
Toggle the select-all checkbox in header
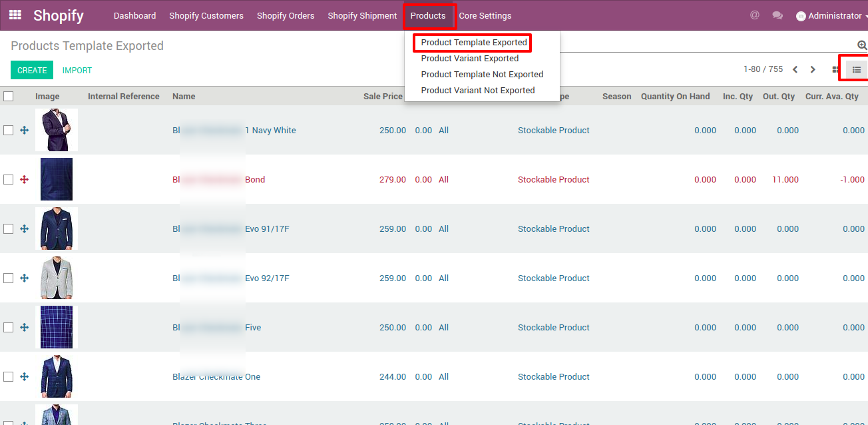click(8, 96)
